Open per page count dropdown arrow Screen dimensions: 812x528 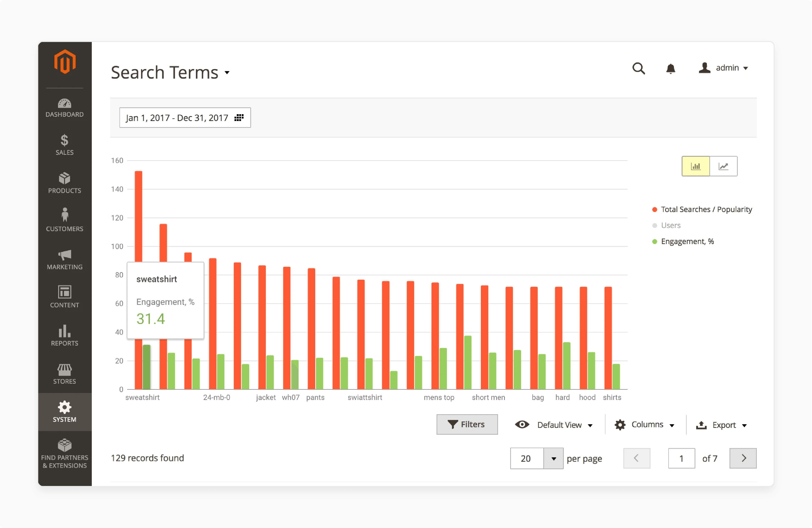[x=553, y=458]
